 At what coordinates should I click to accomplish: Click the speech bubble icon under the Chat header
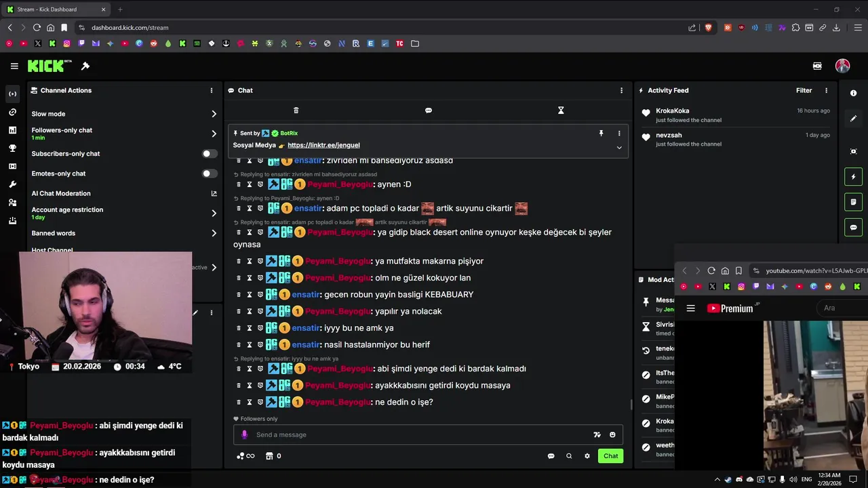point(428,110)
